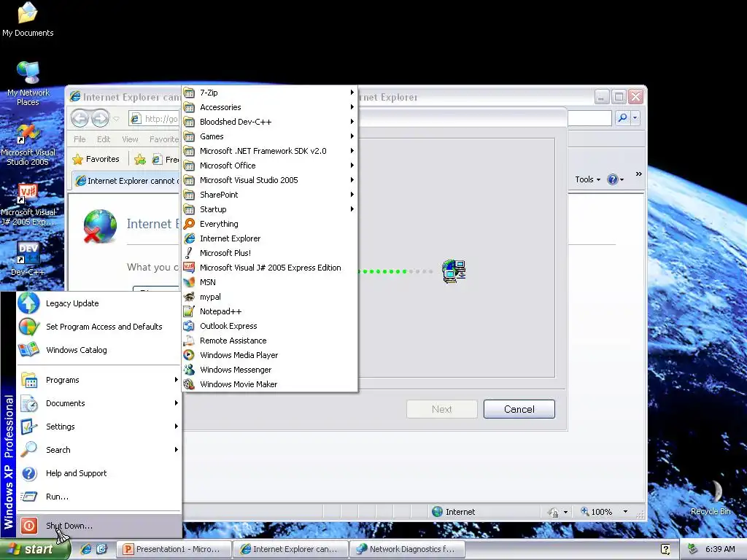The image size is (747, 560).
Task: Open the Run... dialog
Action: click(98, 497)
